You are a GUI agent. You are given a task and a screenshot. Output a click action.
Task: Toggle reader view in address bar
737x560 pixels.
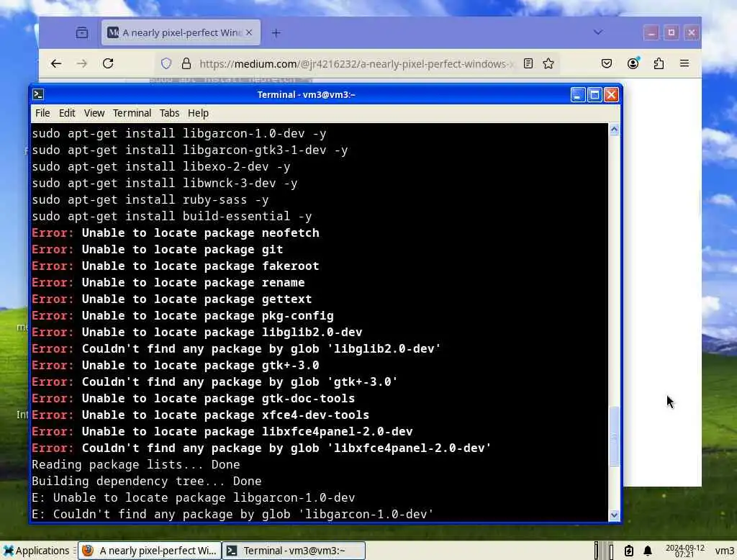(528, 63)
